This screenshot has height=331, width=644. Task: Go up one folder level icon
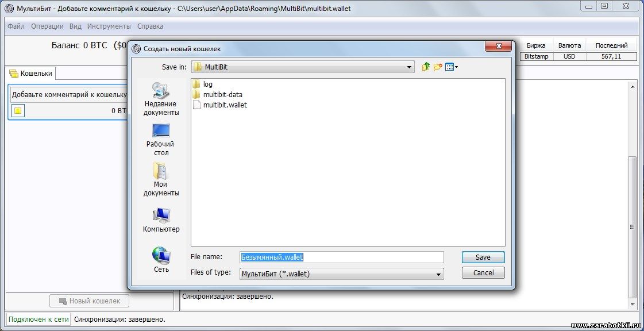click(x=426, y=67)
